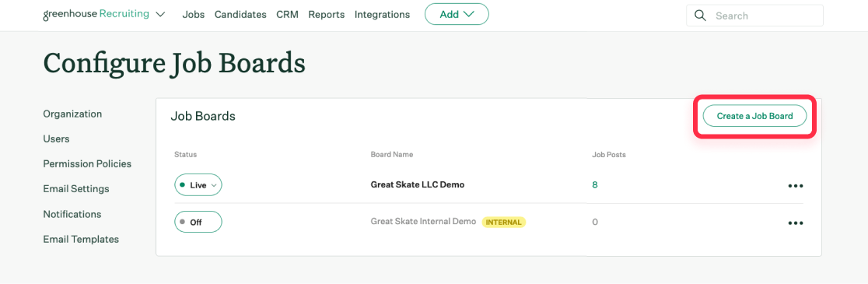Open the Jobs menu item

pos(193,15)
